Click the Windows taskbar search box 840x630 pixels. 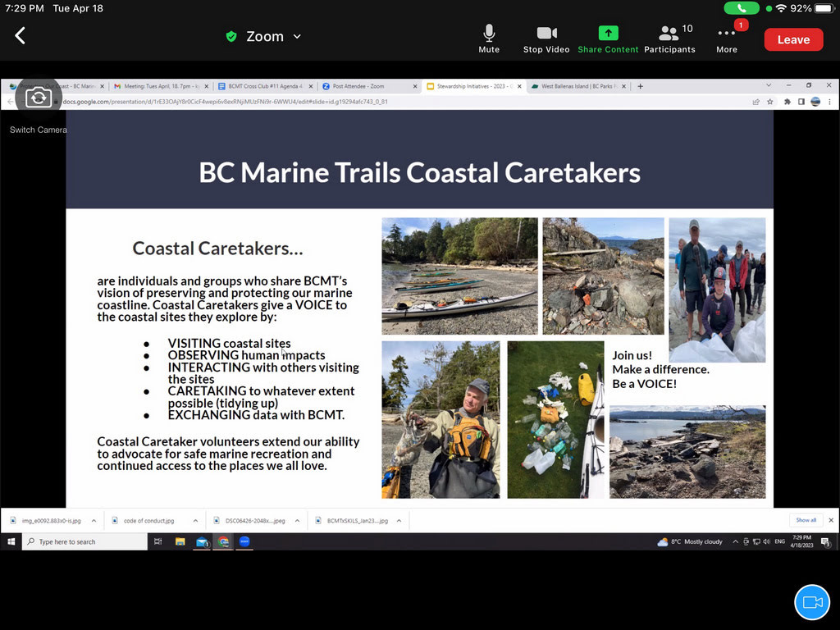84,541
